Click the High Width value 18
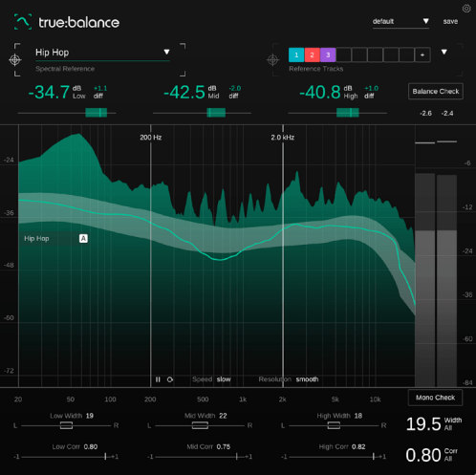 [358, 416]
